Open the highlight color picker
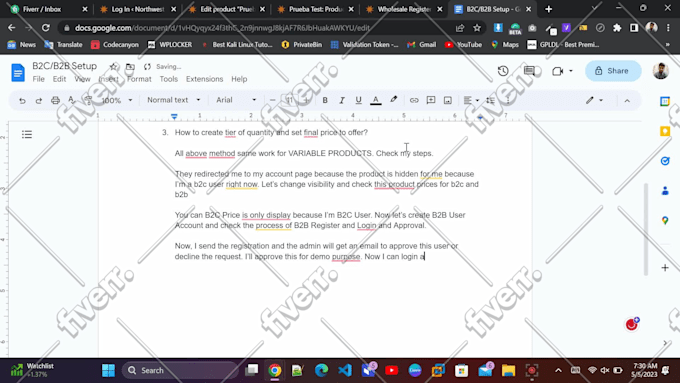Viewport: 680px width, 383px height. [393, 100]
